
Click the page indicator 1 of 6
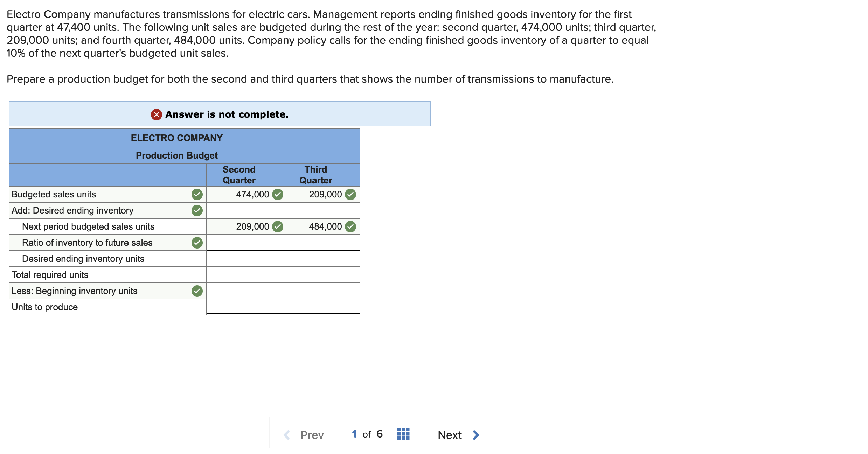pyautogui.click(x=366, y=434)
